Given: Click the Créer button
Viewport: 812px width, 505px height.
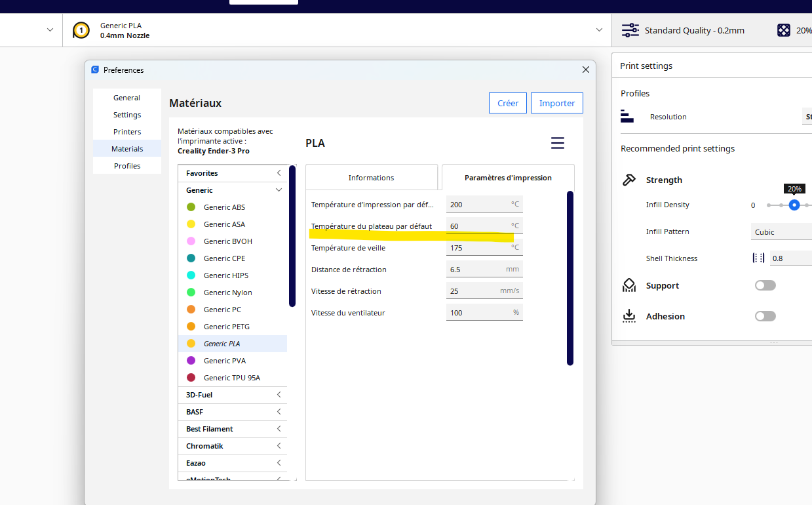Looking at the screenshot, I should point(508,103).
